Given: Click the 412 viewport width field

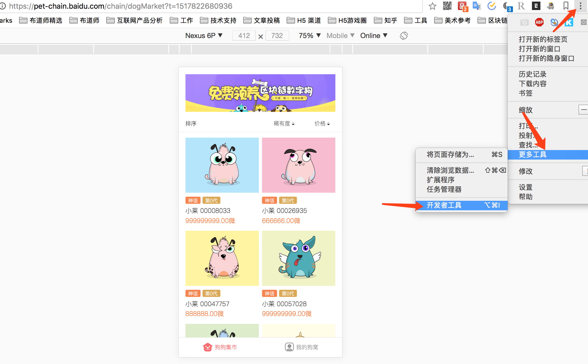Looking at the screenshot, I should pyautogui.click(x=244, y=36).
